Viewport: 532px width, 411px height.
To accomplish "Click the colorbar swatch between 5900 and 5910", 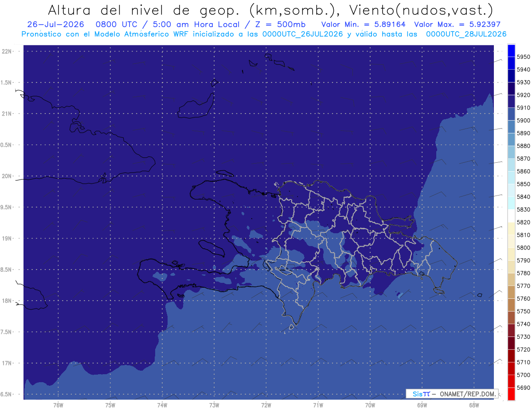I will click(511, 114).
